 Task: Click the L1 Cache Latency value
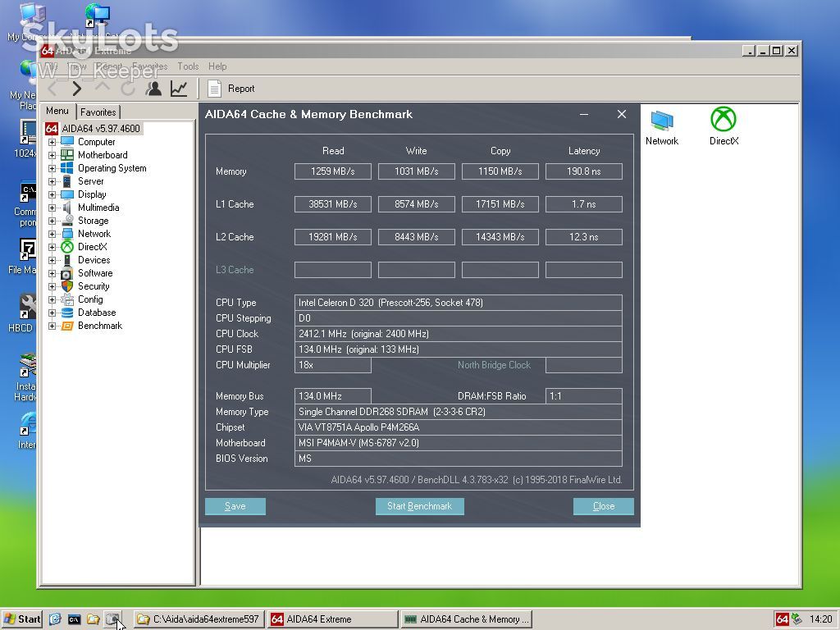click(x=584, y=204)
